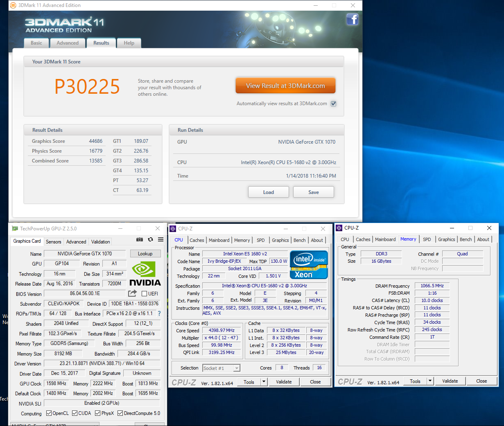
Task: Click the Physics Score value 16779
Action: 96,151
